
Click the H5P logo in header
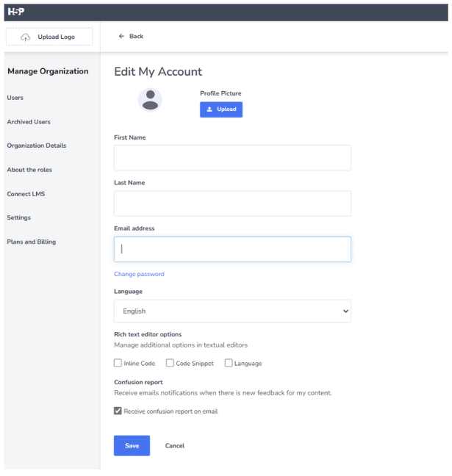tap(15, 12)
